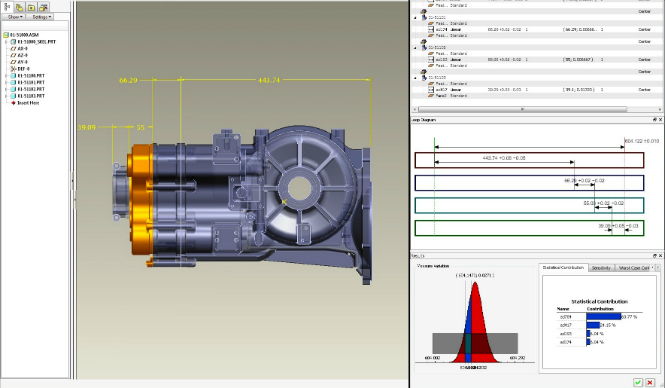
Task: Click the 63.77 % contribution bar
Action: pyautogui.click(x=604, y=316)
